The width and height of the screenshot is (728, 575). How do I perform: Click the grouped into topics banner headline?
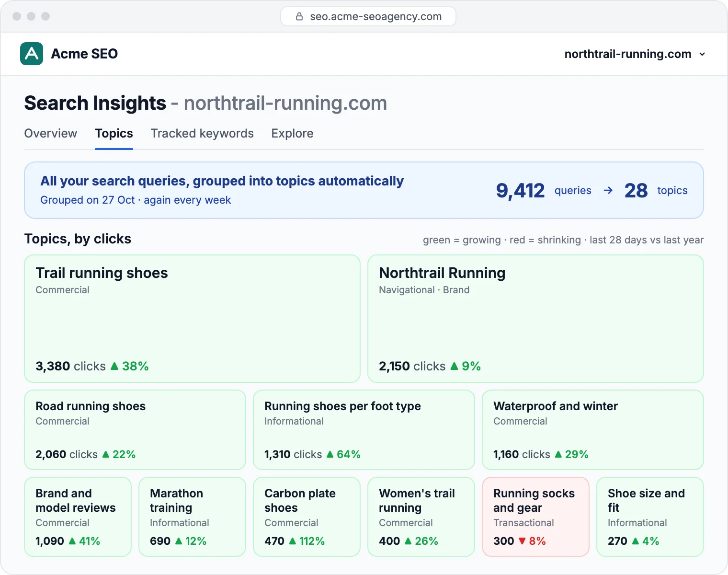[x=222, y=181]
